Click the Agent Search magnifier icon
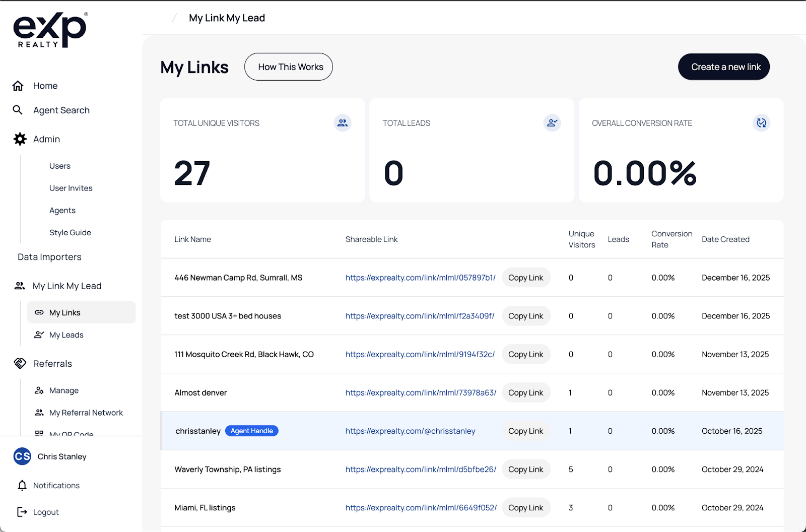The width and height of the screenshot is (806, 532). coord(18,110)
